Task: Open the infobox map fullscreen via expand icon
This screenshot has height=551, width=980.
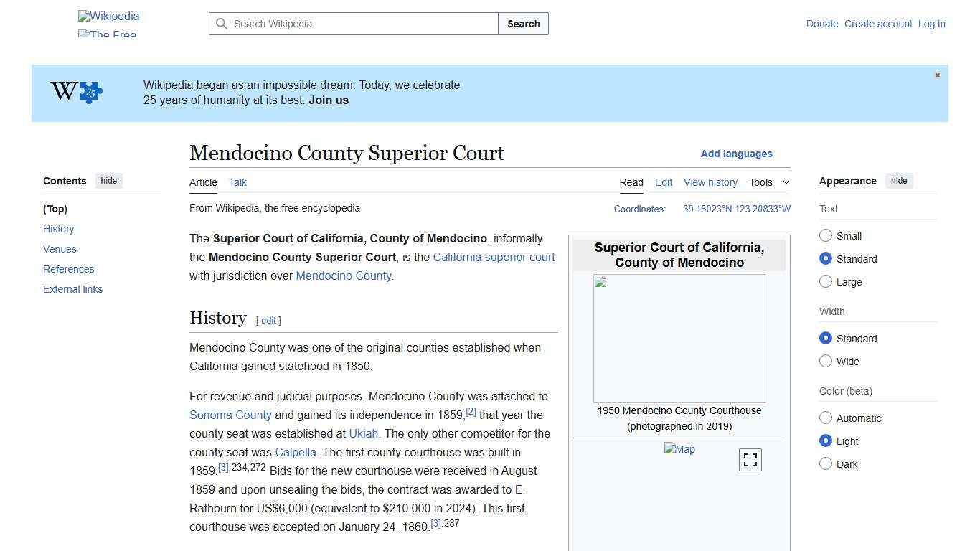Action: pos(750,459)
